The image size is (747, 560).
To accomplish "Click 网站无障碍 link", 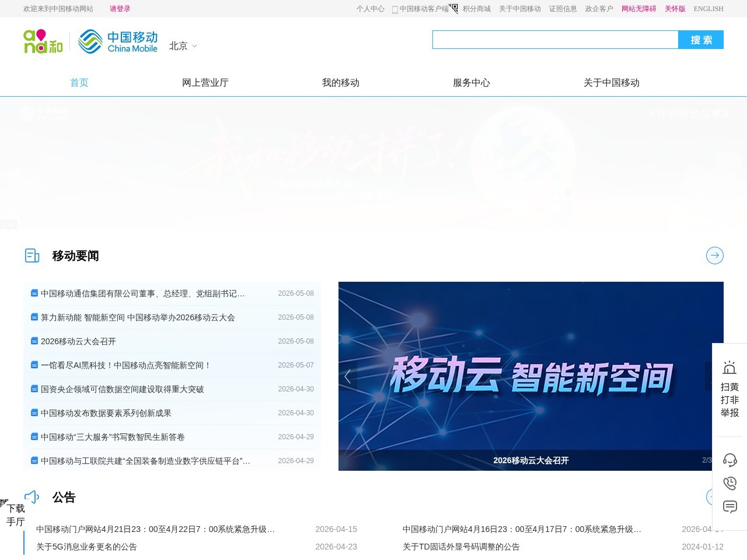I will coord(639,9).
